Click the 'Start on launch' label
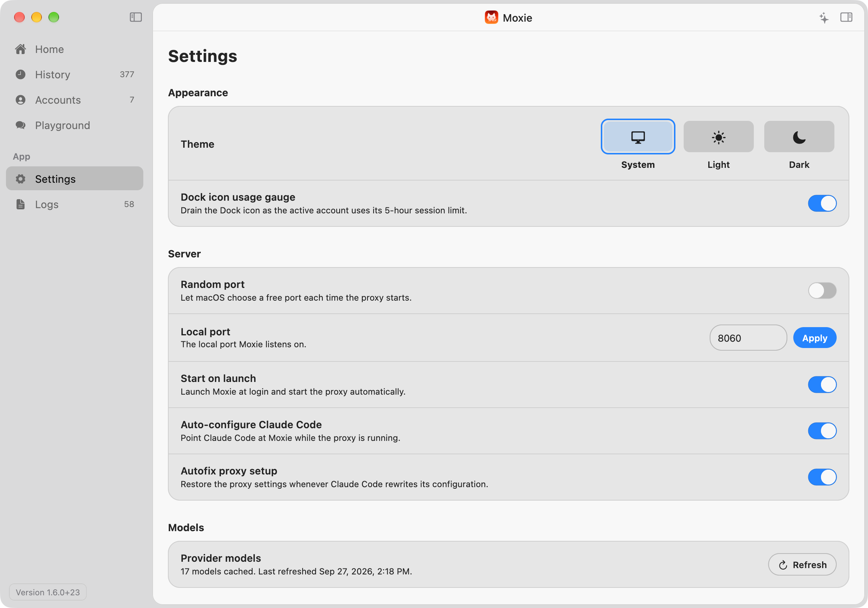This screenshot has height=608, width=868. point(218,379)
